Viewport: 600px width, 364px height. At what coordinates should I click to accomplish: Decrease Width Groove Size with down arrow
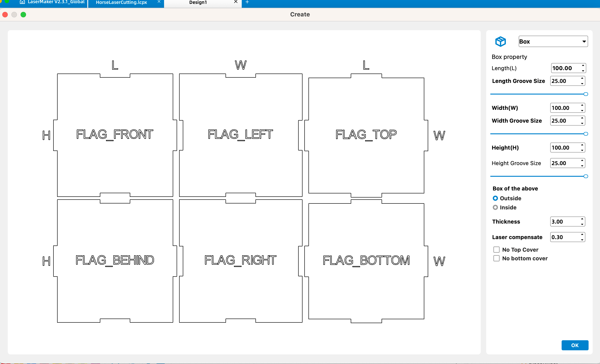pyautogui.click(x=582, y=123)
